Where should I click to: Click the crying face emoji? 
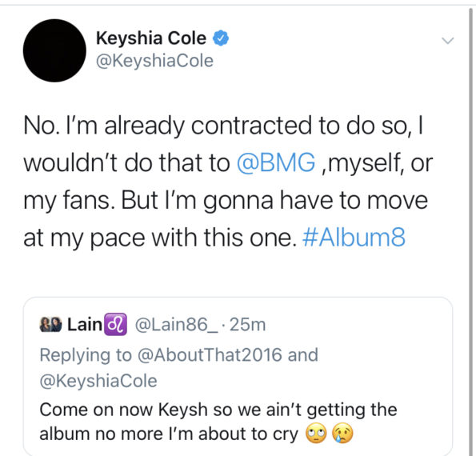pos(343,434)
